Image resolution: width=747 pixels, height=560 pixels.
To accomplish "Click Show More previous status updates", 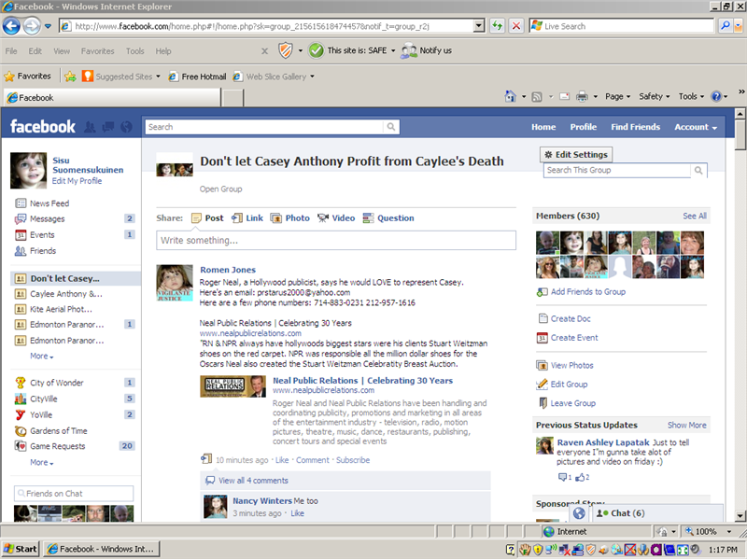I will tap(686, 425).
